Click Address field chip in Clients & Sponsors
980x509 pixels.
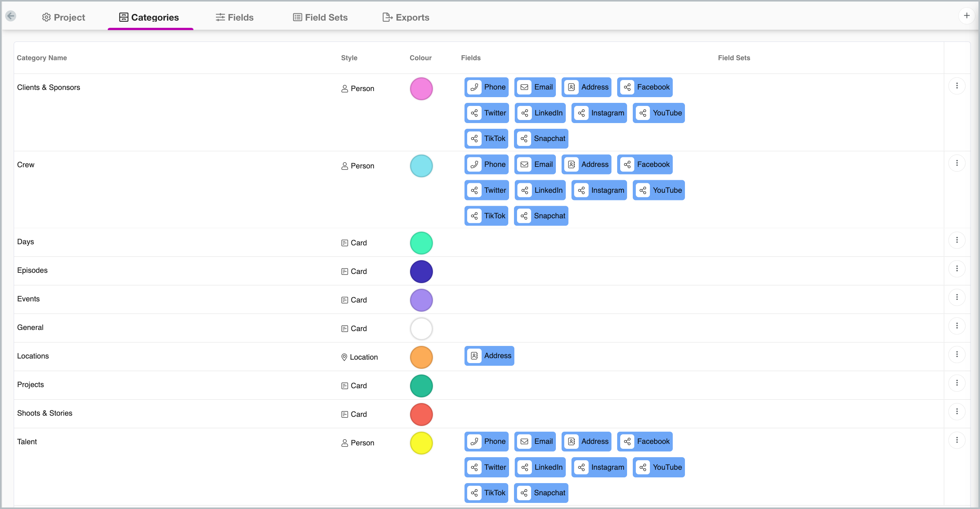pos(586,87)
